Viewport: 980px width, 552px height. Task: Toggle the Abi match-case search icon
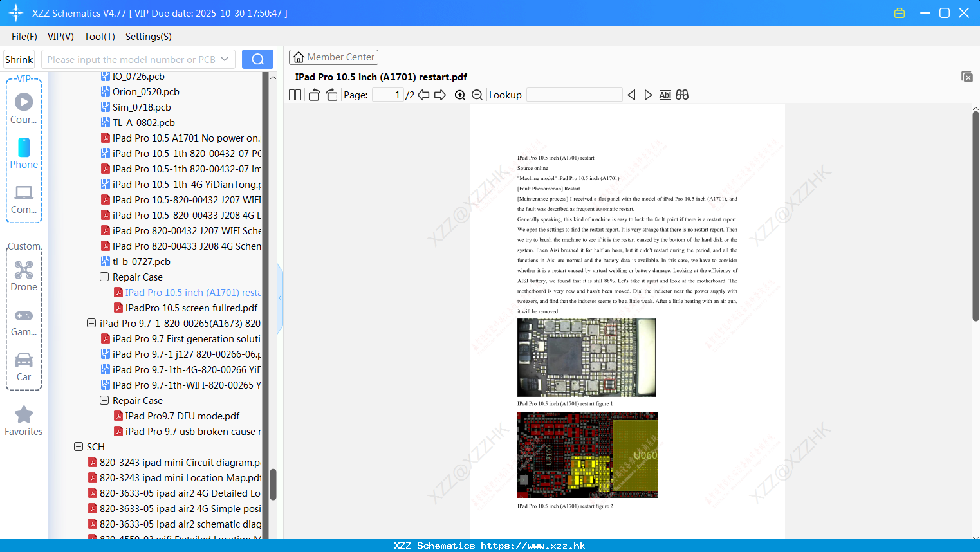coord(665,95)
